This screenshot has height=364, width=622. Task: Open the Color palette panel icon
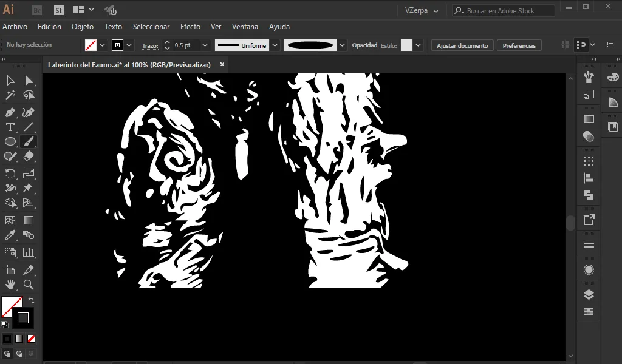[x=613, y=77]
